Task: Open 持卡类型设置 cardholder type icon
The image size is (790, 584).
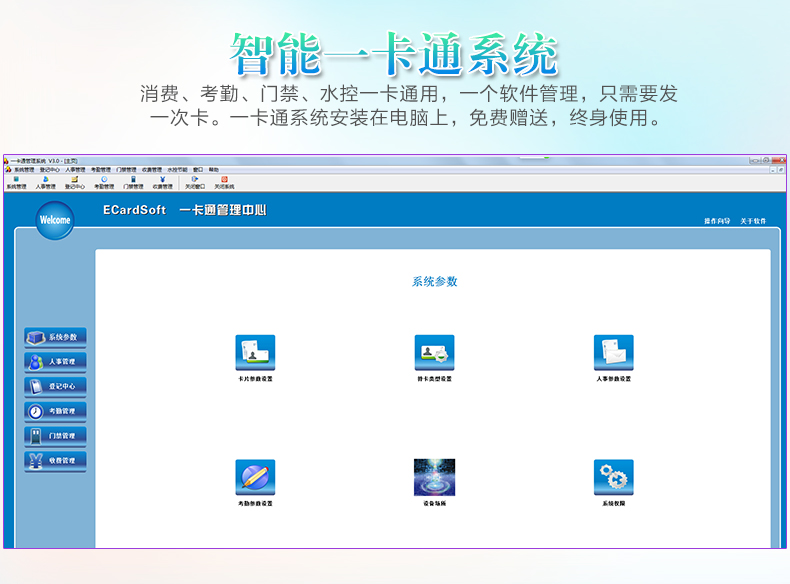Action: 434,352
